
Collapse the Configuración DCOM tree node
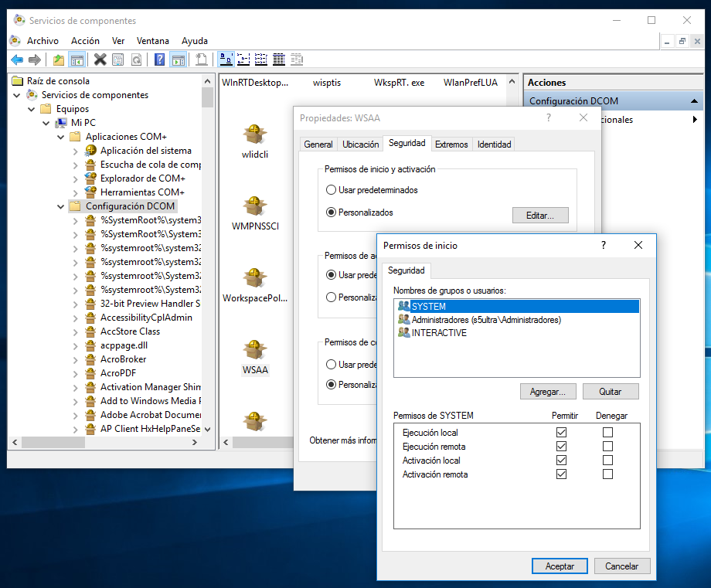[x=61, y=206]
